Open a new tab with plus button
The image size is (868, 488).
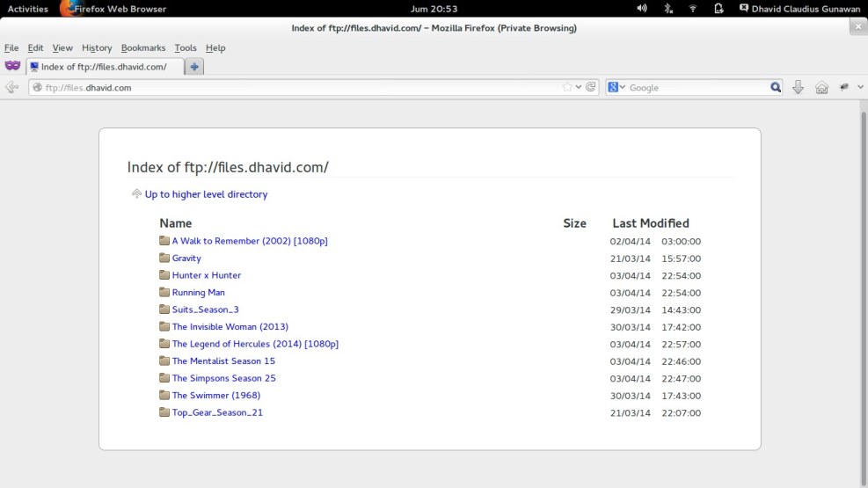click(x=194, y=67)
